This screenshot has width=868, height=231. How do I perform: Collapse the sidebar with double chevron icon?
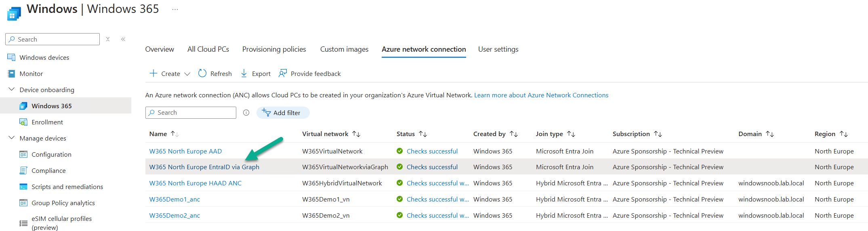point(123,39)
